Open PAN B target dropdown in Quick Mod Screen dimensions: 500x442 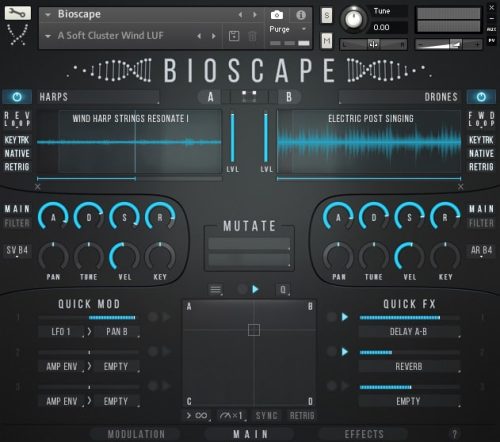117,332
